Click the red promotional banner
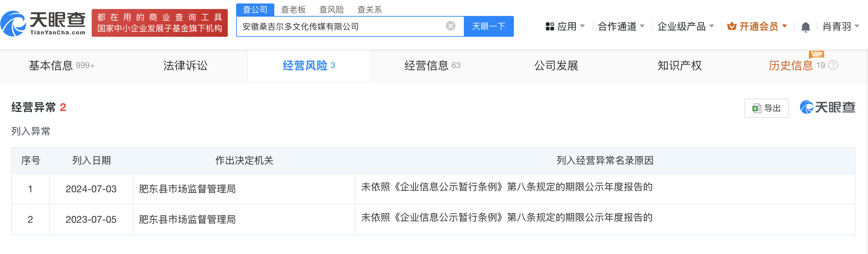This screenshot has height=254, width=868. pyautogui.click(x=160, y=23)
